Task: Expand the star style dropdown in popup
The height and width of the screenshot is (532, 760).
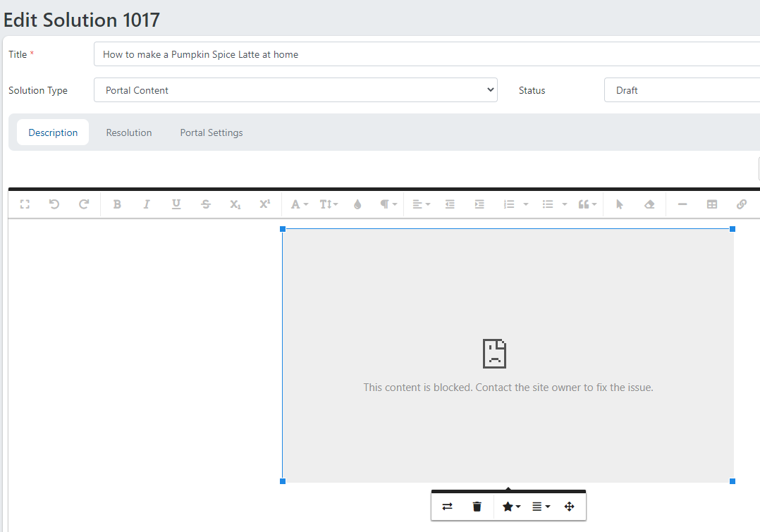Action: 511,507
